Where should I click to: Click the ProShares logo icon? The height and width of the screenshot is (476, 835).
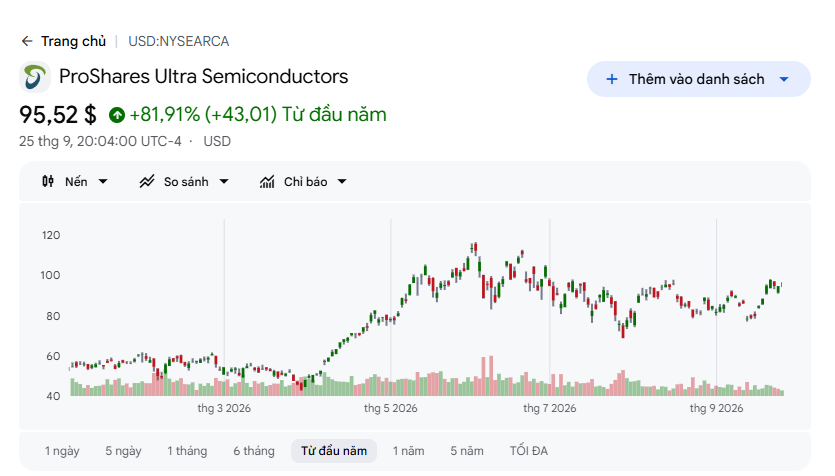click(x=35, y=77)
